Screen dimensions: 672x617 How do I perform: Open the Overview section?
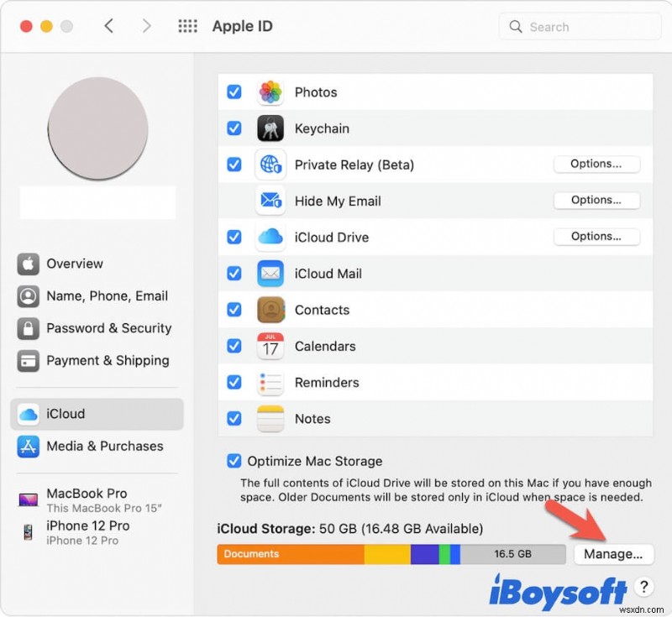click(97, 264)
